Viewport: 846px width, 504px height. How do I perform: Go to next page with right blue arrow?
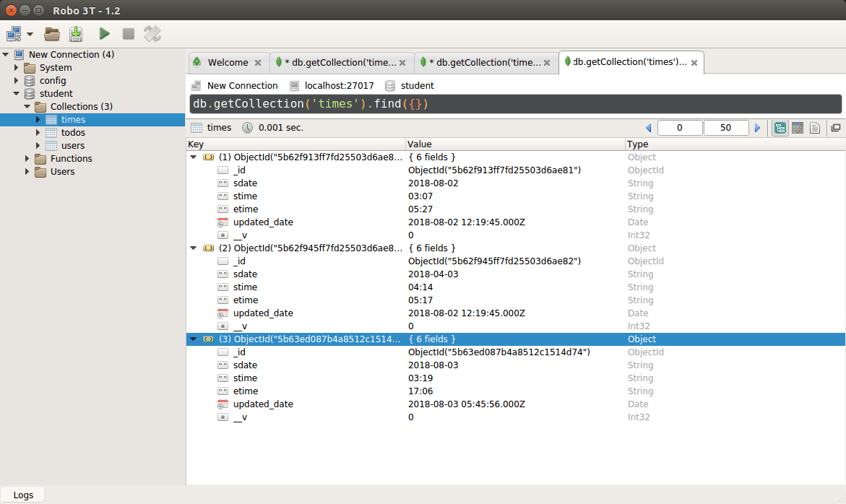(757, 127)
